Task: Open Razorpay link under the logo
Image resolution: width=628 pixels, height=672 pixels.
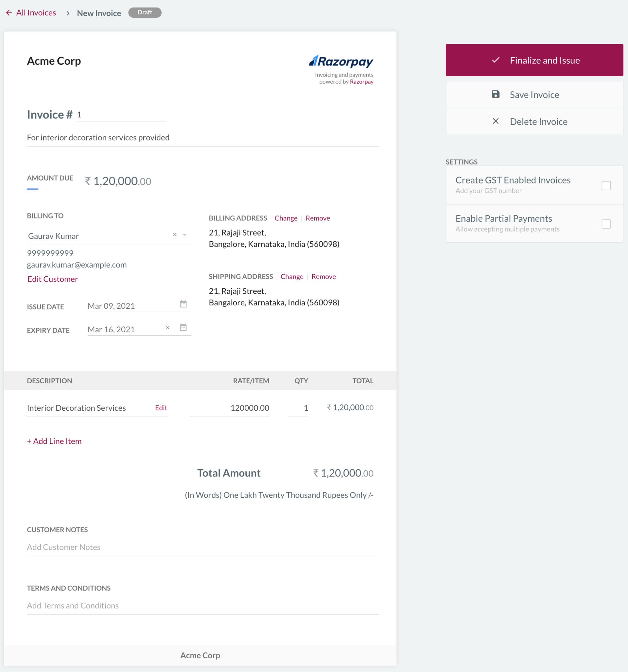Action: coord(361,81)
